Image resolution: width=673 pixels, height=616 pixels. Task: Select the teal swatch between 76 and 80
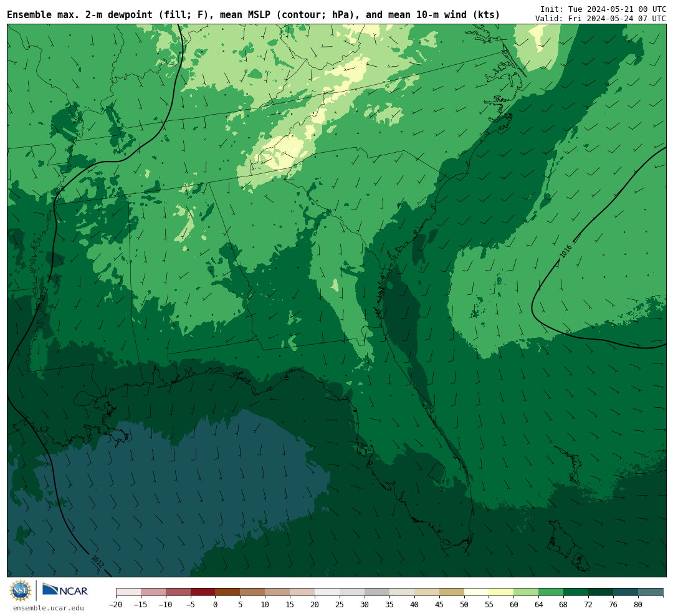(x=626, y=592)
